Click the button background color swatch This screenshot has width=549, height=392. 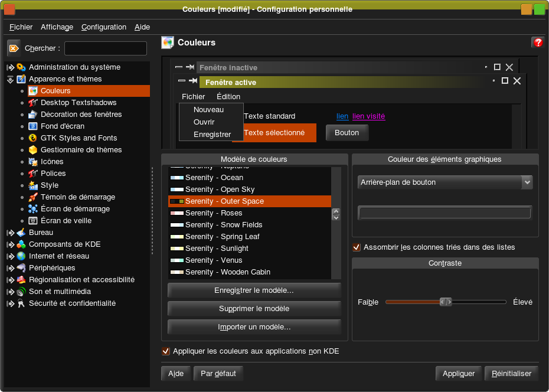click(445, 213)
